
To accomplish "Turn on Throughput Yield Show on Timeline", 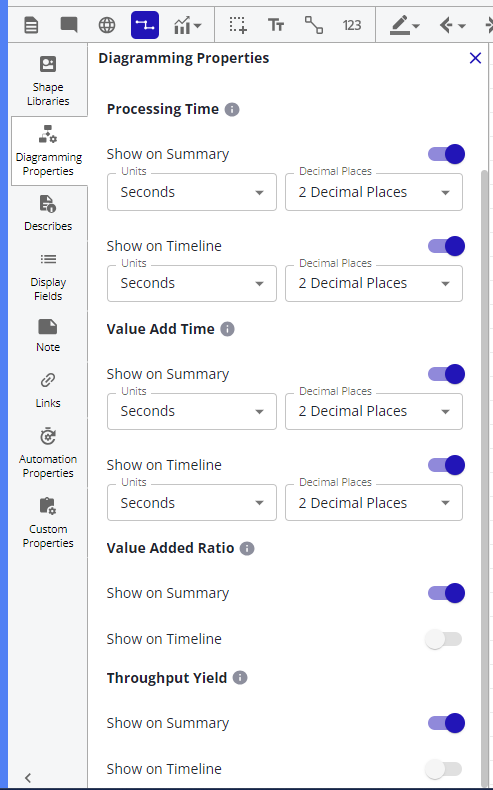I will point(444,769).
